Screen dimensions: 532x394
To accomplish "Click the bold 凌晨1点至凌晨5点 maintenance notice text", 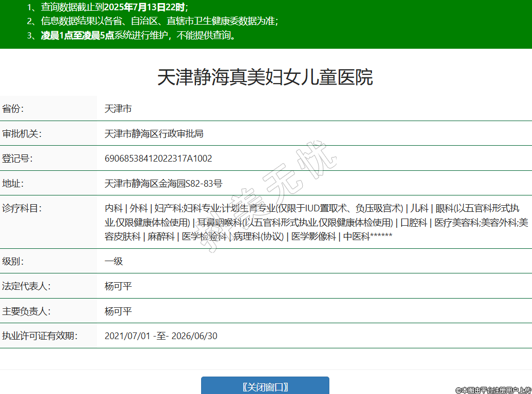I will click(x=77, y=35).
